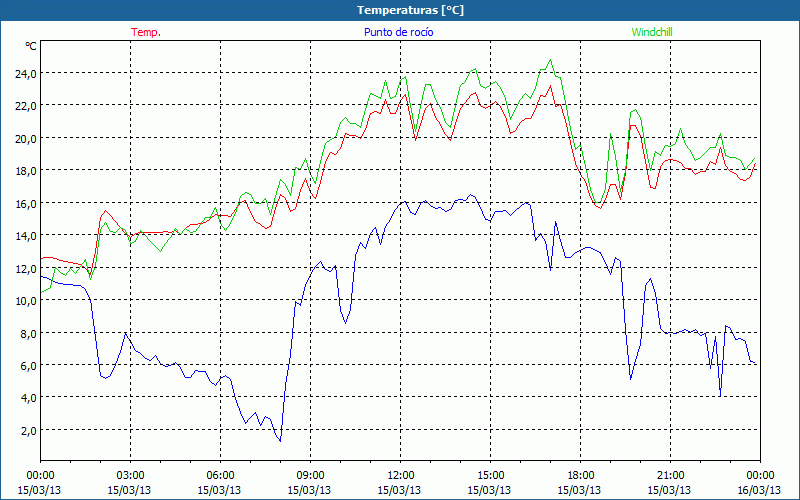
Task: Click the Punto de rocío legend label
Action: (398, 32)
